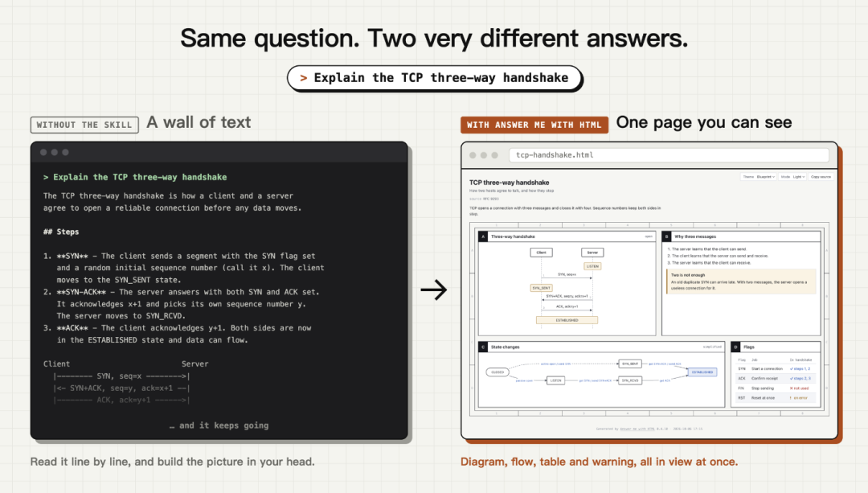
Task: Click the tcp-handshake.html address bar
Action: pos(669,155)
